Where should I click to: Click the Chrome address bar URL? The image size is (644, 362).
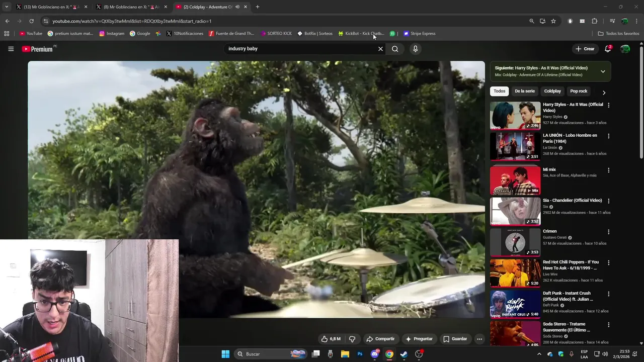132,21
